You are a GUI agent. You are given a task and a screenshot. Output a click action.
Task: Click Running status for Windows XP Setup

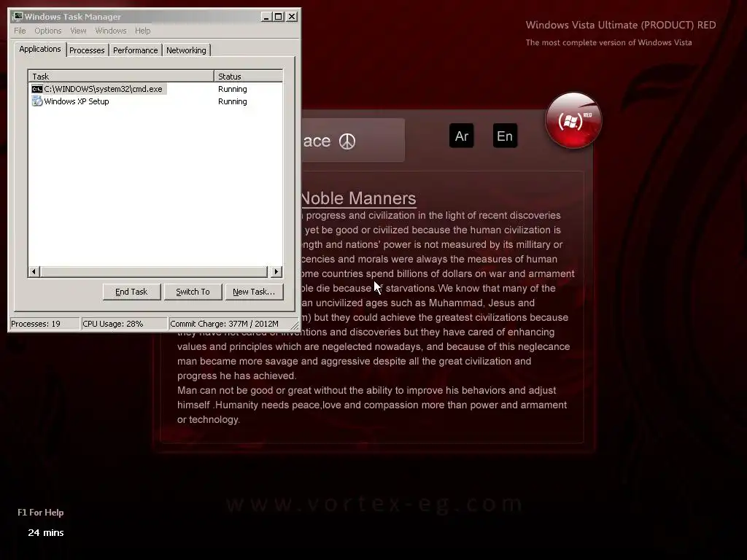click(x=233, y=101)
